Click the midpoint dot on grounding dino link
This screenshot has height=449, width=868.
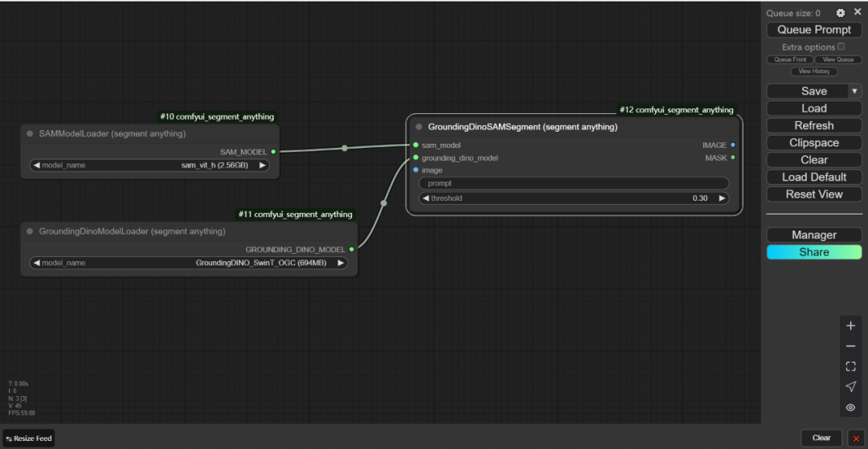coord(383,203)
